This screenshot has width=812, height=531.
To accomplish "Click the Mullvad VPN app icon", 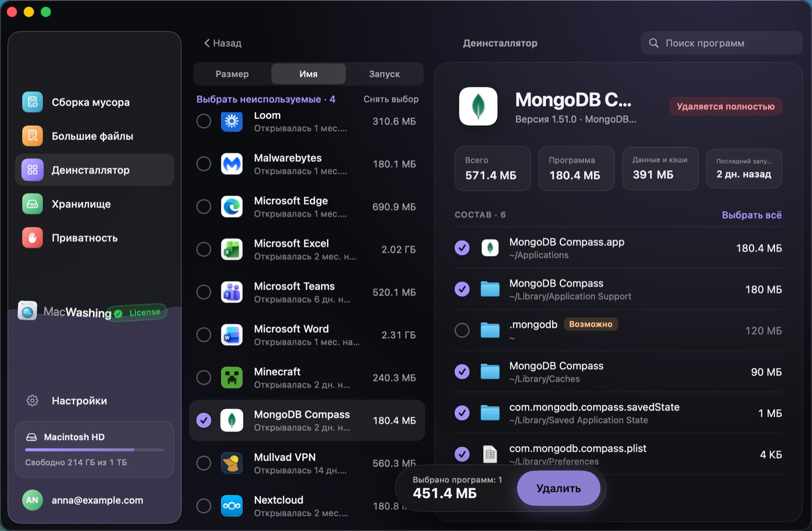I will click(232, 463).
